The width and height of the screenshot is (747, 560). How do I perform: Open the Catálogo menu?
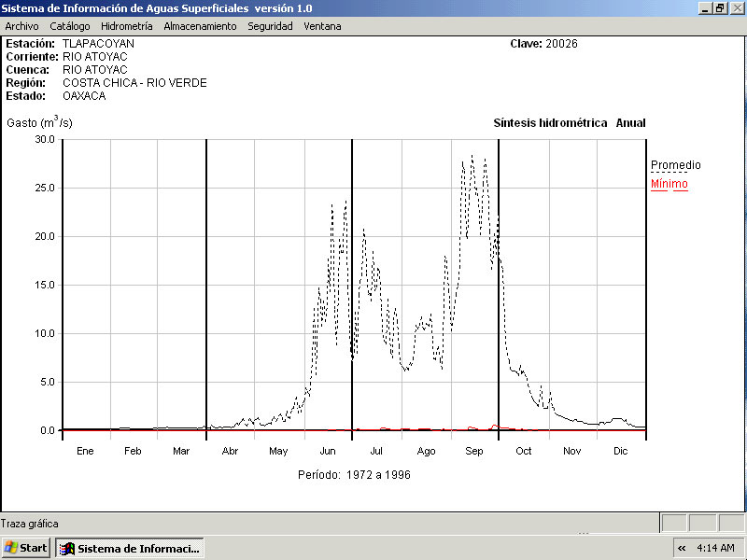(70, 26)
